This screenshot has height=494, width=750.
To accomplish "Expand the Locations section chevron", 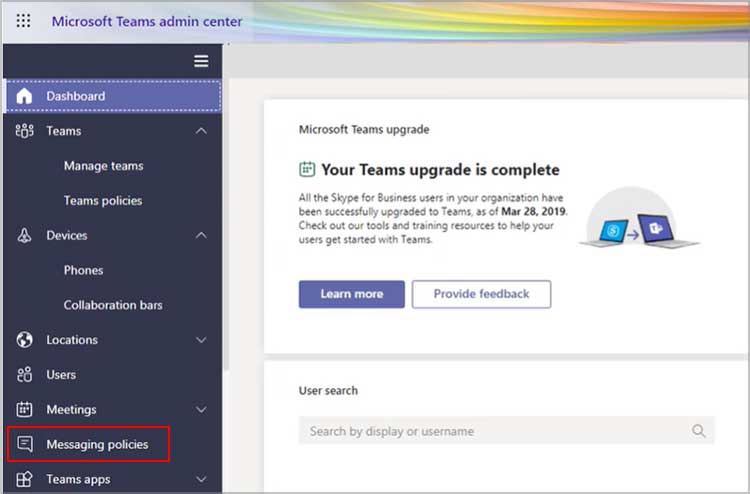I will coord(201,340).
